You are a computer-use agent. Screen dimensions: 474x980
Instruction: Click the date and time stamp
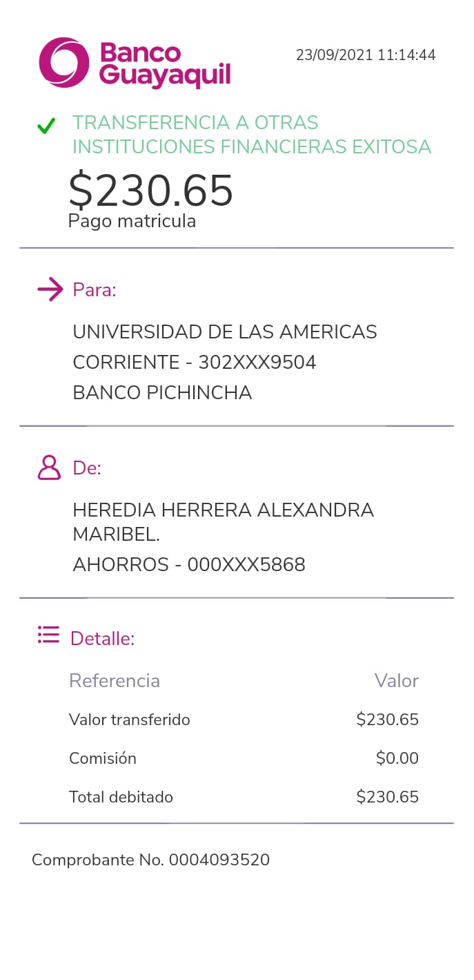coord(366,55)
